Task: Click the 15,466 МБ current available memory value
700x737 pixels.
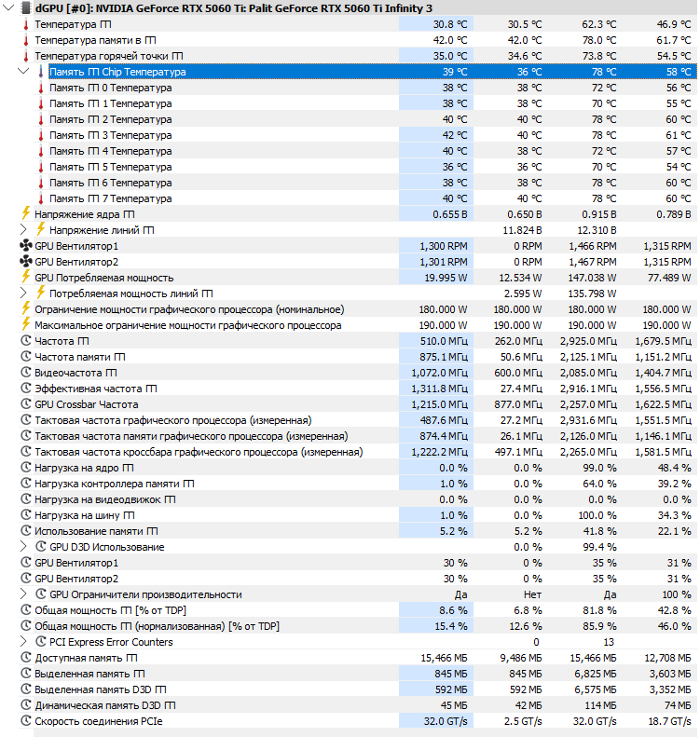Action: pos(444,658)
